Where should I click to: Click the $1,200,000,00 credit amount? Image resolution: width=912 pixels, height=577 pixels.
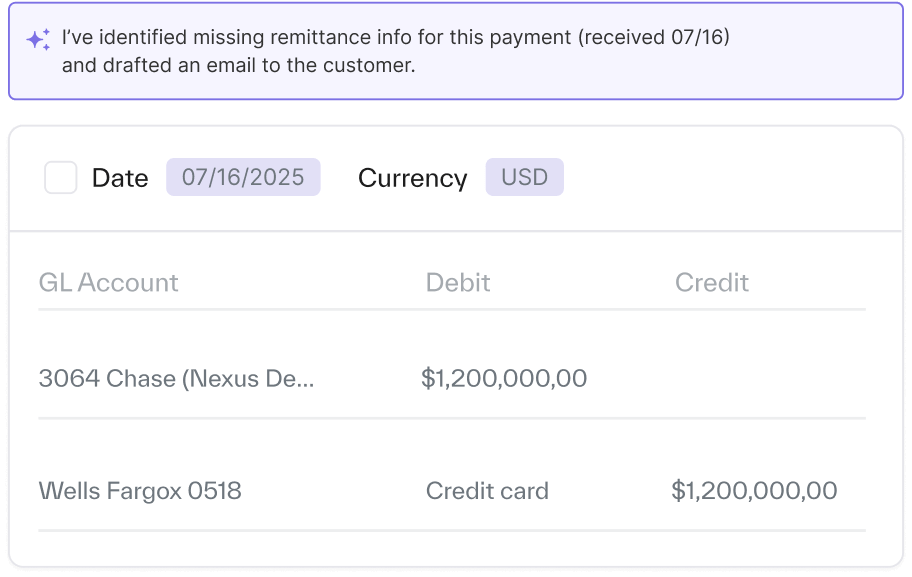(754, 491)
